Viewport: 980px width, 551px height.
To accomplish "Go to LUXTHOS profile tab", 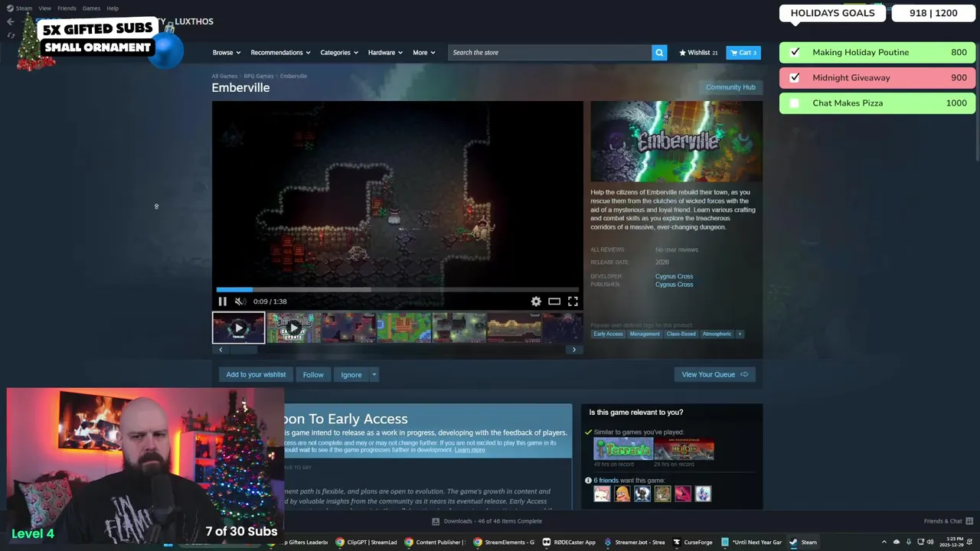I will tap(194, 21).
